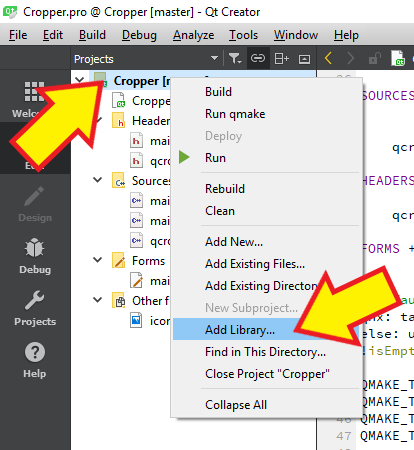Open Help mode
The image size is (414, 450).
[35, 360]
